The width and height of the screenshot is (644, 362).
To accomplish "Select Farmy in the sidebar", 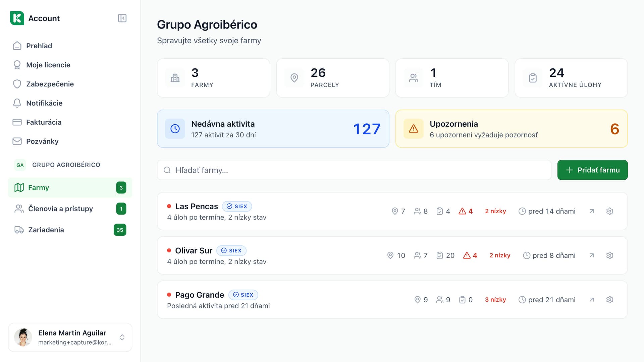I will point(70,188).
